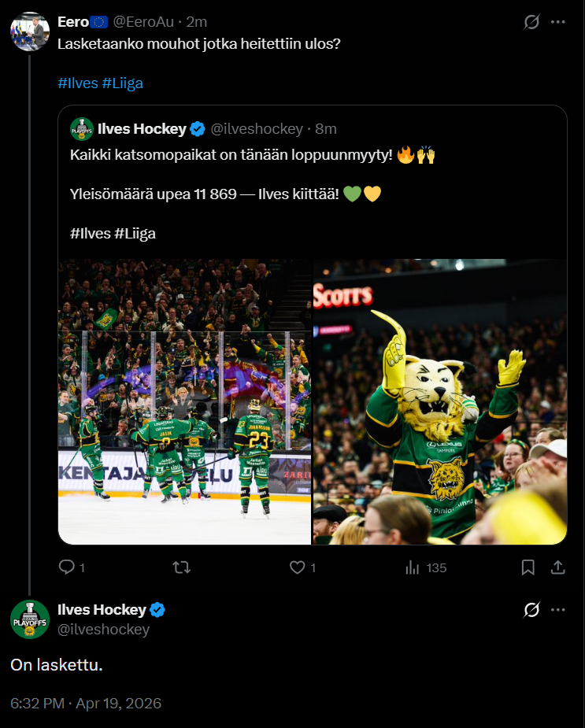Click Grok icon on Ilves Hockey reply

tap(531, 609)
